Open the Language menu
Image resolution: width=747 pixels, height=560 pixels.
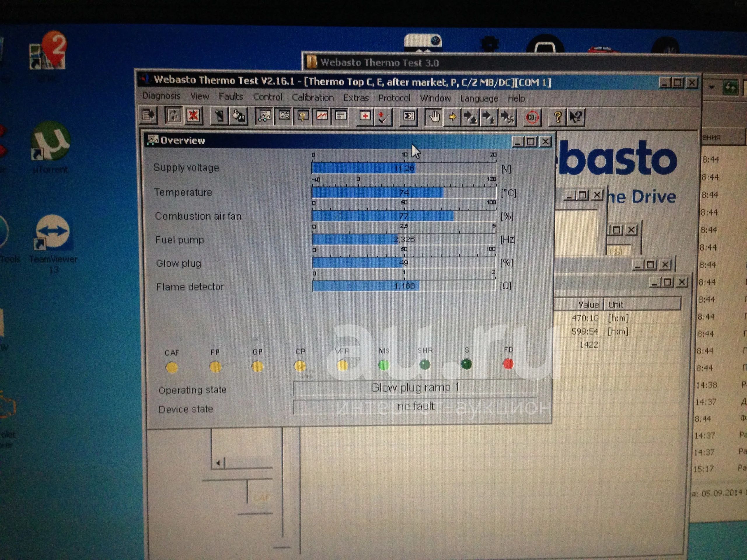coord(479,99)
